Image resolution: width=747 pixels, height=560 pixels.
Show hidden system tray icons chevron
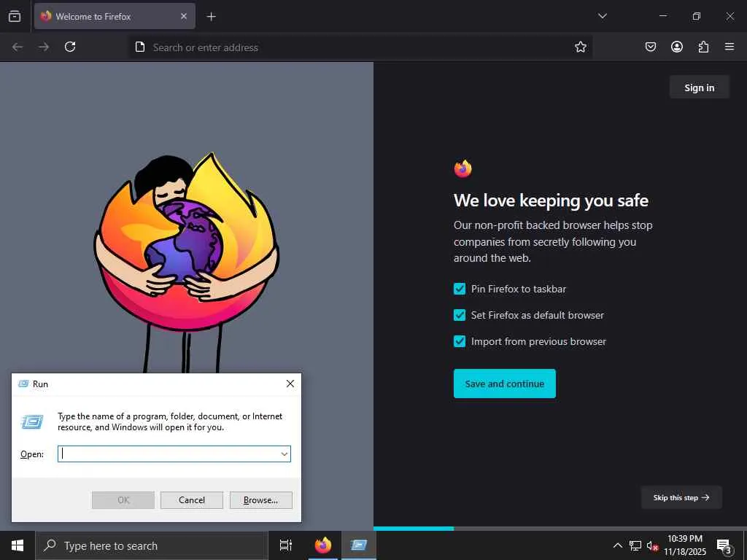pos(617,545)
